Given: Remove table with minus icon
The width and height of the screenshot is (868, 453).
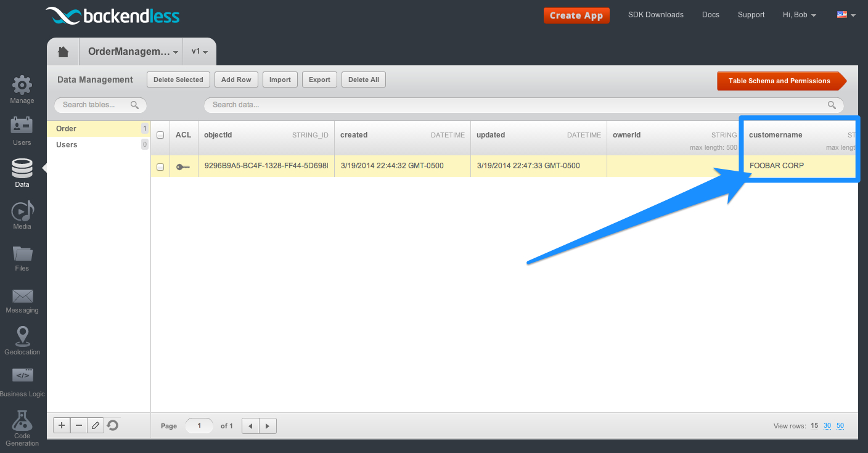Looking at the screenshot, I should tap(79, 425).
